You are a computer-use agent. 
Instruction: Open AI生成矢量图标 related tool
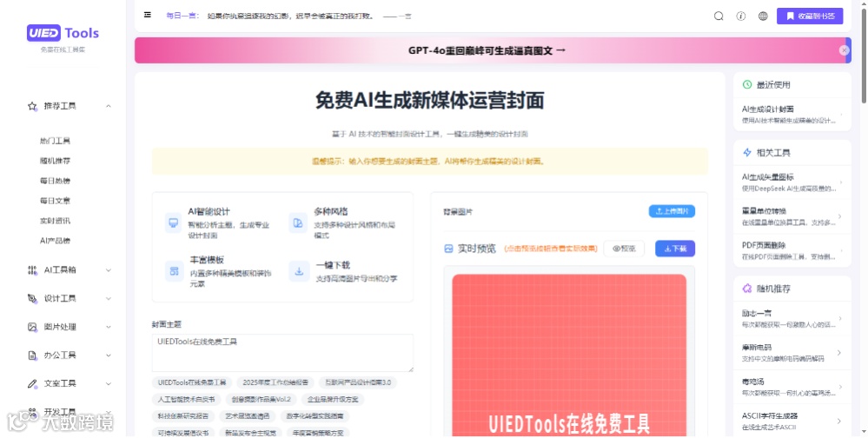(792, 182)
